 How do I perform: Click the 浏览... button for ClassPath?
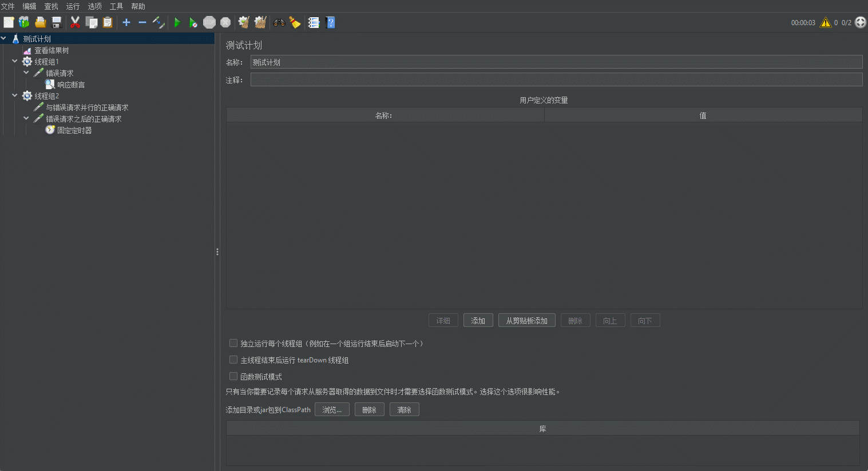click(x=332, y=410)
